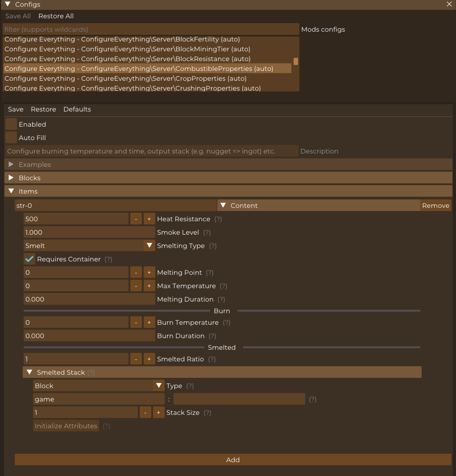Increase Heat Resistance with plus button
Image resolution: width=456 pixels, height=476 pixels.
(x=149, y=219)
